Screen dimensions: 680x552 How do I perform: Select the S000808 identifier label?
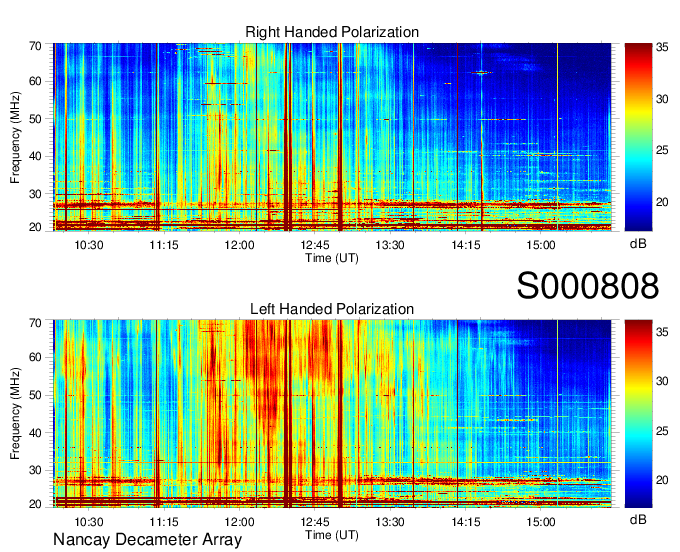point(588,286)
